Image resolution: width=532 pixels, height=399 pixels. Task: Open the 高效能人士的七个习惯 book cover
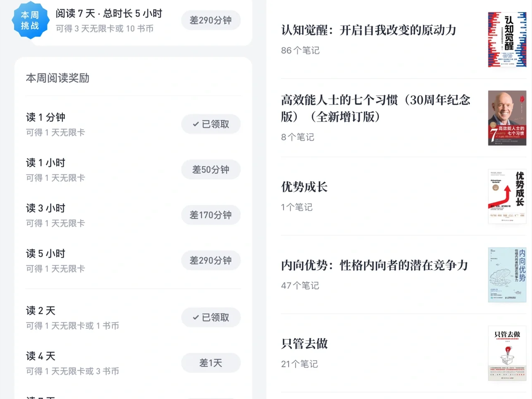(x=507, y=118)
